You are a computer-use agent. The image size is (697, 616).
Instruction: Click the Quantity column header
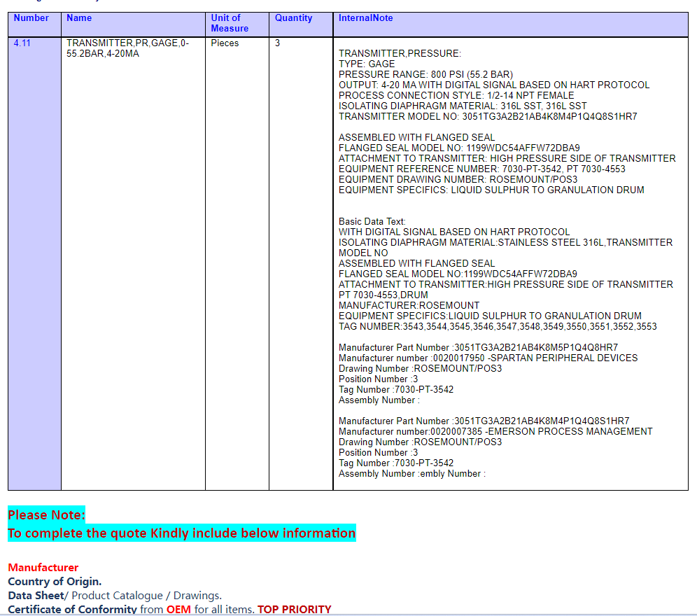293,18
